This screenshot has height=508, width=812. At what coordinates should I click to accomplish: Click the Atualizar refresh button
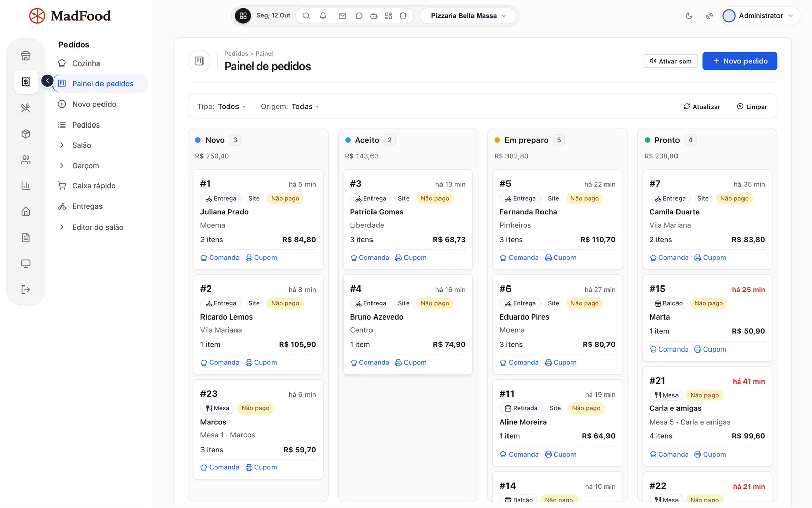pos(701,106)
